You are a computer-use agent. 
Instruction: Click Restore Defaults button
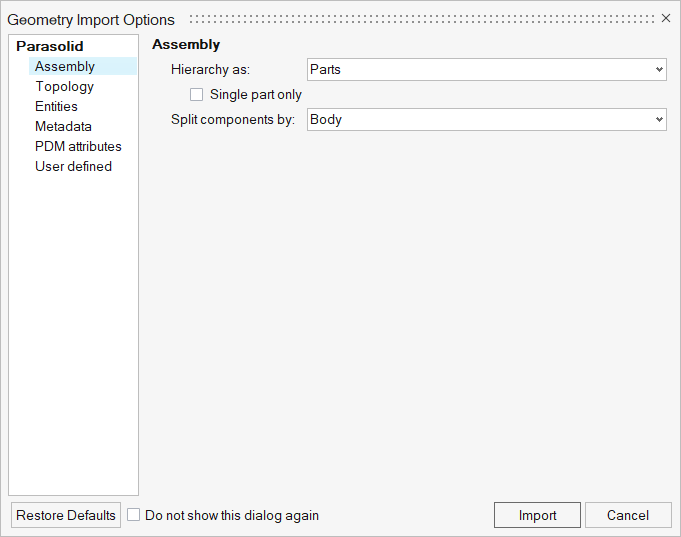coord(66,515)
